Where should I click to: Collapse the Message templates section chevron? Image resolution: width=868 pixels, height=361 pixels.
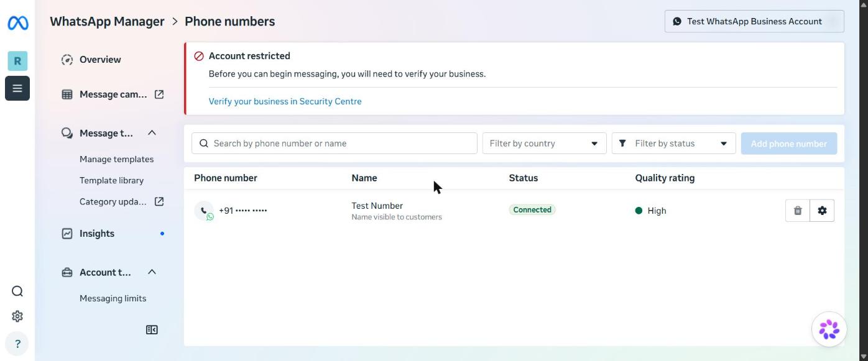152,133
